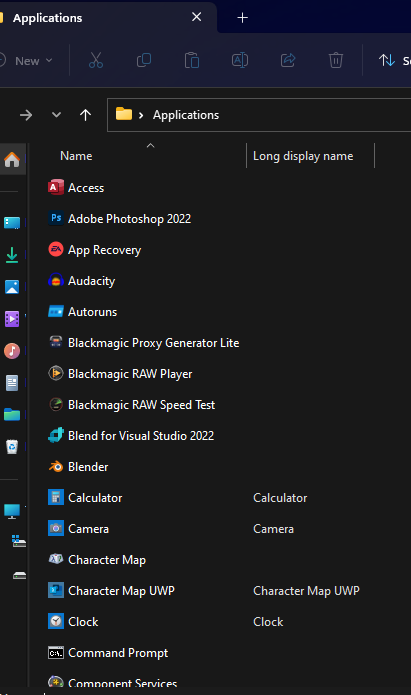Select Character Map UWP name entry
The width and height of the screenshot is (411, 695).
pyautogui.click(x=121, y=591)
